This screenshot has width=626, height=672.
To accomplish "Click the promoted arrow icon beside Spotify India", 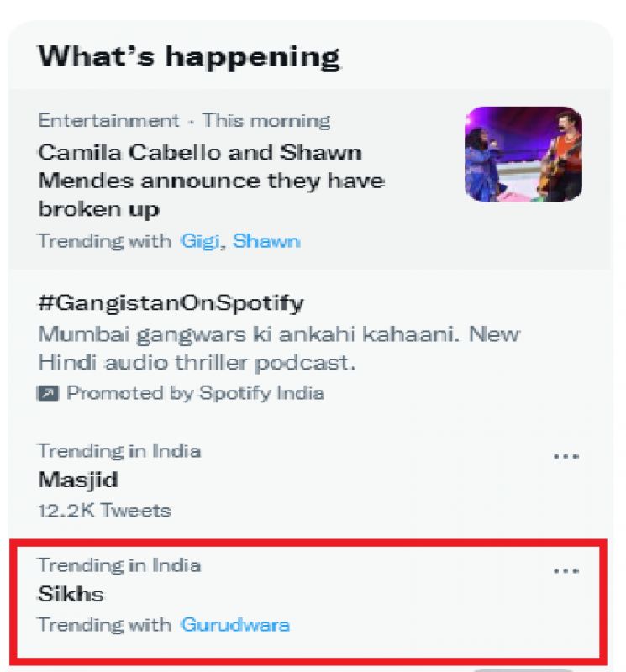I will click(x=48, y=393).
